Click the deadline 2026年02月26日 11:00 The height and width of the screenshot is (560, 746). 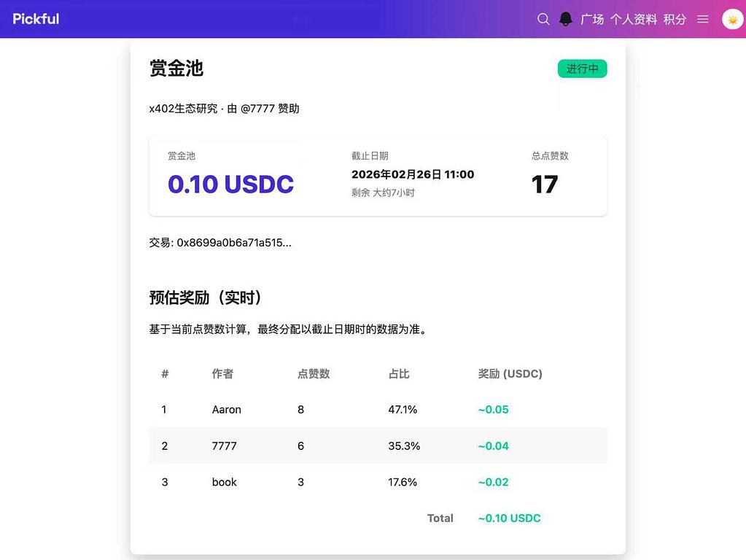coord(413,175)
